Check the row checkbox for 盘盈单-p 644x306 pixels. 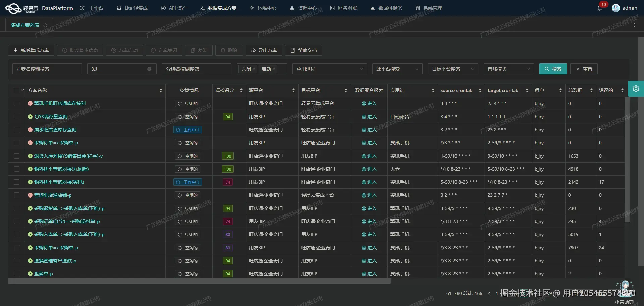[x=17, y=274]
